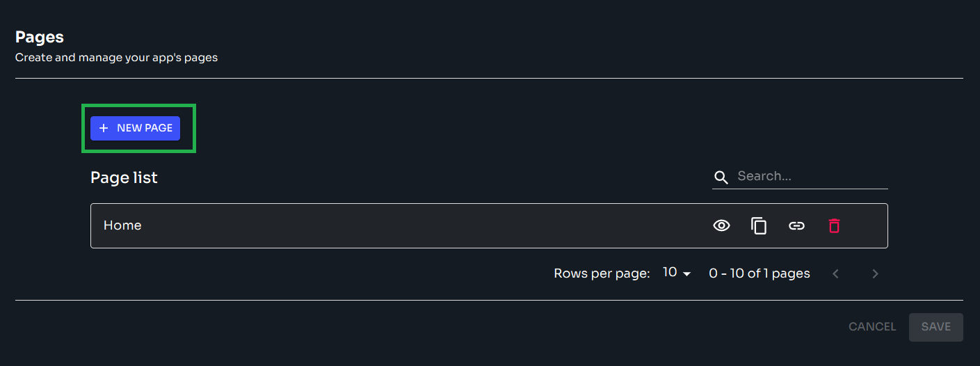
Task: Go to previous page with left chevron
Action: [x=836, y=273]
